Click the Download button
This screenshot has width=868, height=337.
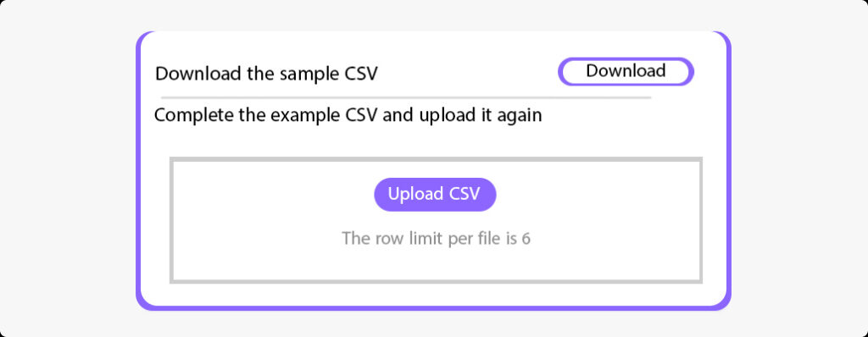626,72
